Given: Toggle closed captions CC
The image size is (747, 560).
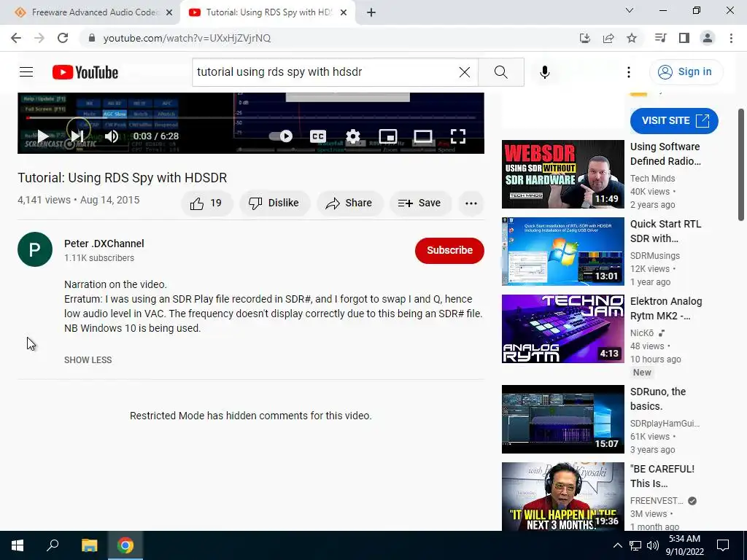Looking at the screenshot, I should click(318, 136).
